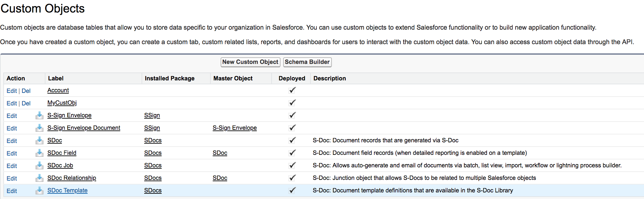Image resolution: width=644 pixels, height=199 pixels.
Task: Click description of SDoc Field row
Action: click(420, 153)
